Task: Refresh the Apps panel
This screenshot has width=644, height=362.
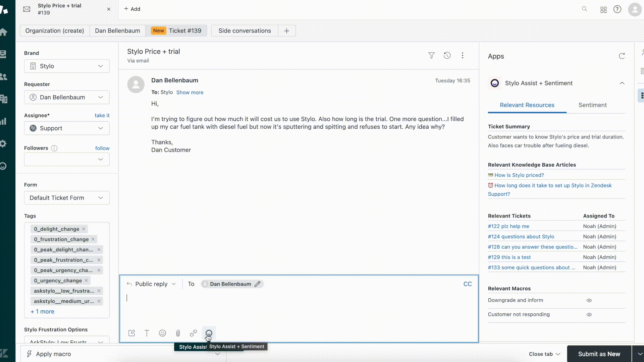Action: [x=622, y=56]
